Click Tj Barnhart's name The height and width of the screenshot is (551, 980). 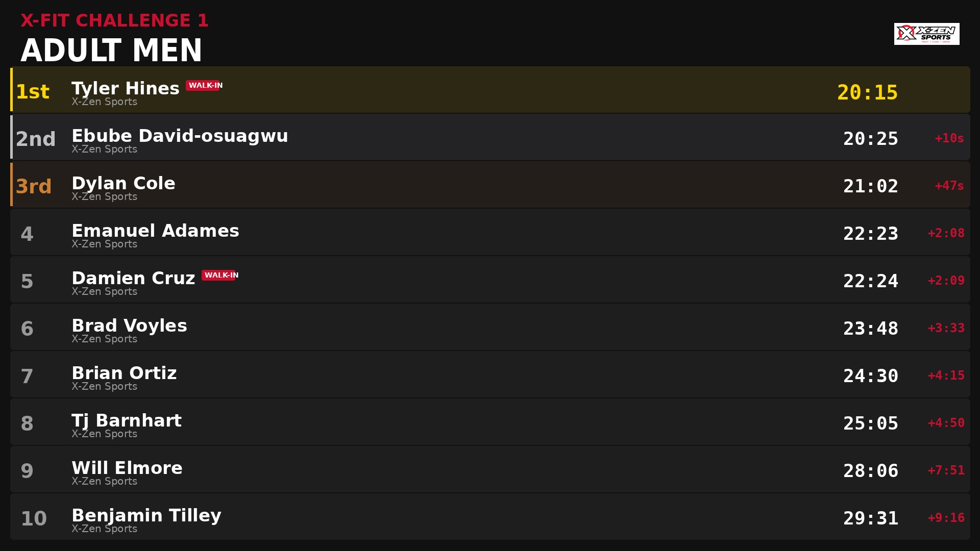click(x=127, y=420)
